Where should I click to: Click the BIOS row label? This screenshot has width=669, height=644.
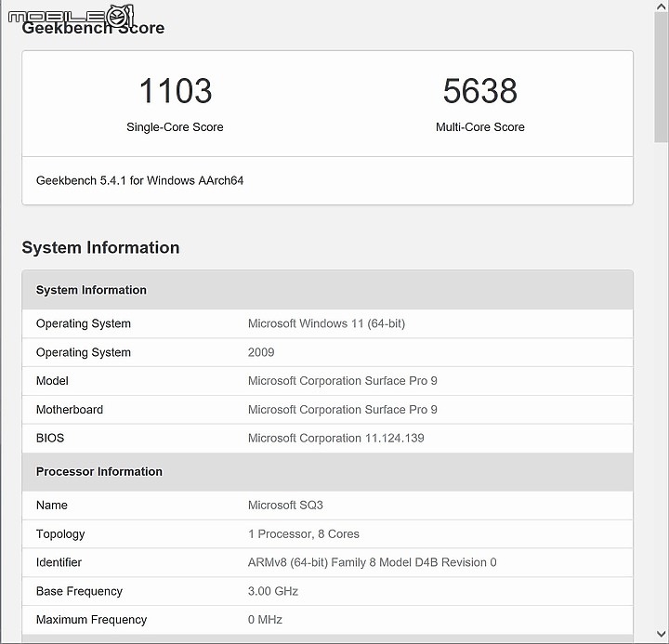[50, 439]
